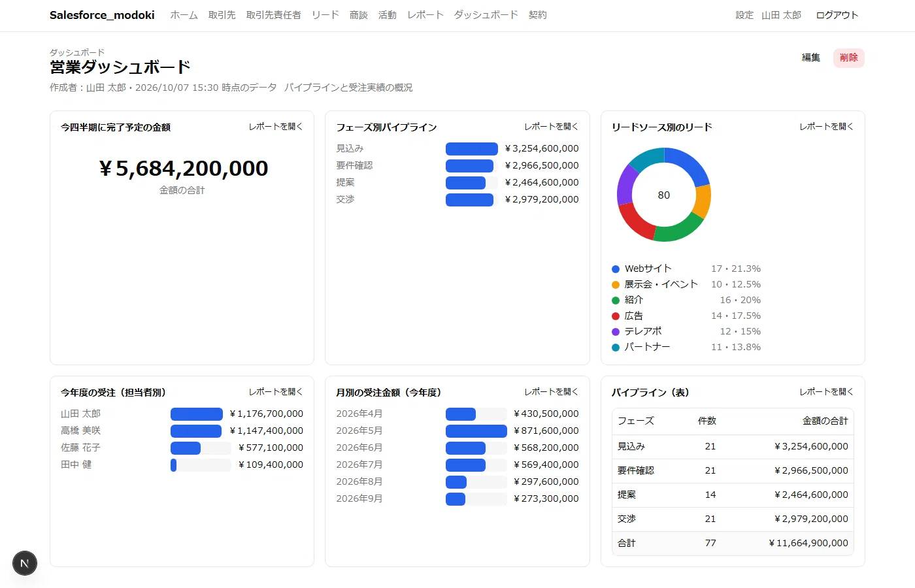Click the 見込み bar in フェーズ別パイプライン

tap(472, 149)
